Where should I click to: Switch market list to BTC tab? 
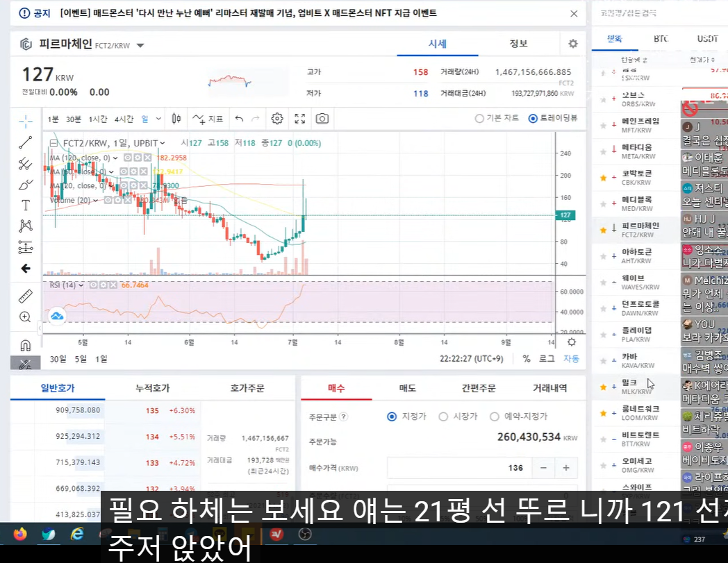pyautogui.click(x=661, y=38)
